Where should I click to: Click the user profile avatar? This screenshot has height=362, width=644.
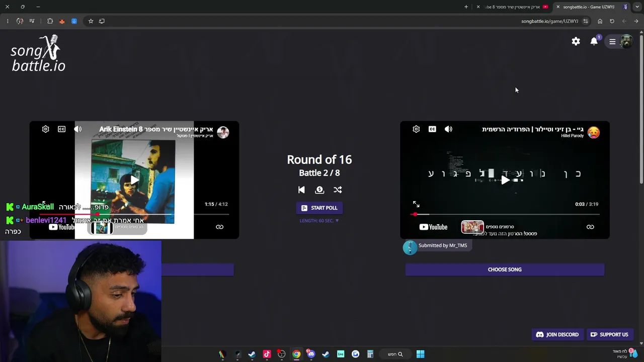tap(626, 42)
